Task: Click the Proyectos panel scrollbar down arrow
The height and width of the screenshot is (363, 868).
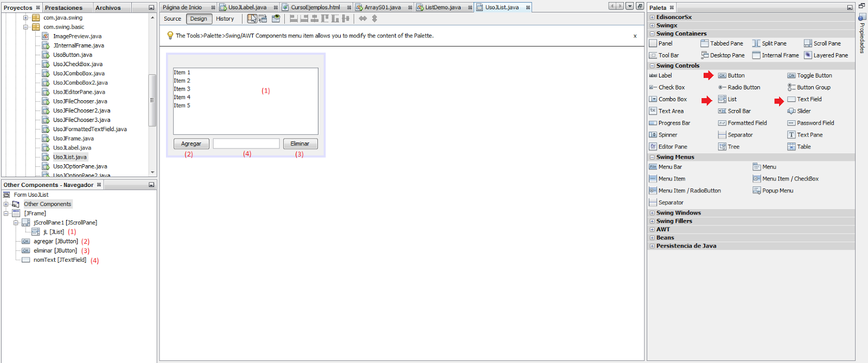Action: (x=152, y=172)
